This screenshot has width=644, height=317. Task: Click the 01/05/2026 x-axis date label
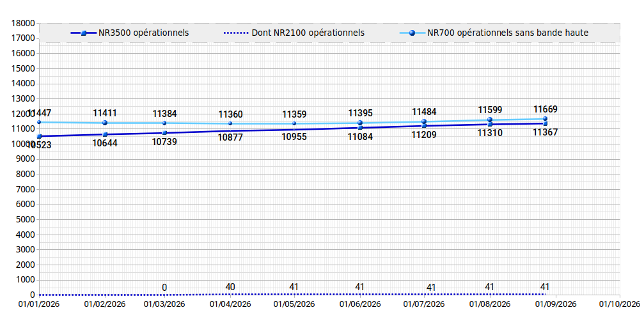click(294, 305)
